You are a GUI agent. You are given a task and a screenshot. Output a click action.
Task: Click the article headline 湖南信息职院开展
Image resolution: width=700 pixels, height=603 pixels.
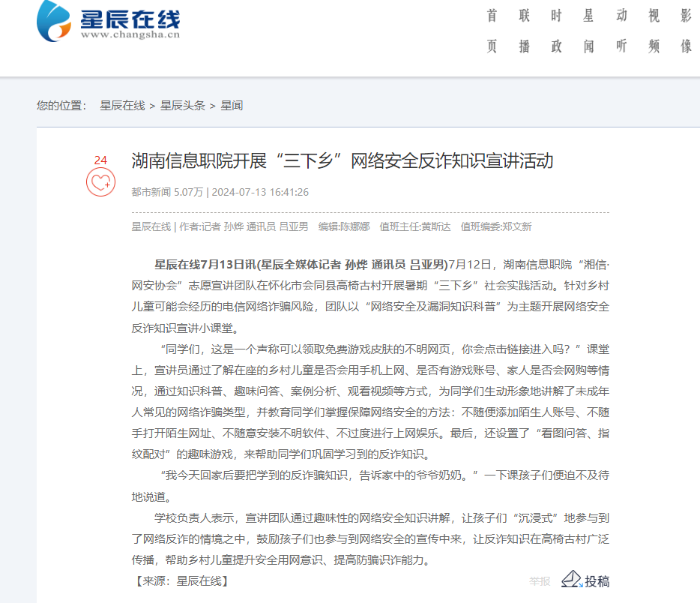[342, 160]
